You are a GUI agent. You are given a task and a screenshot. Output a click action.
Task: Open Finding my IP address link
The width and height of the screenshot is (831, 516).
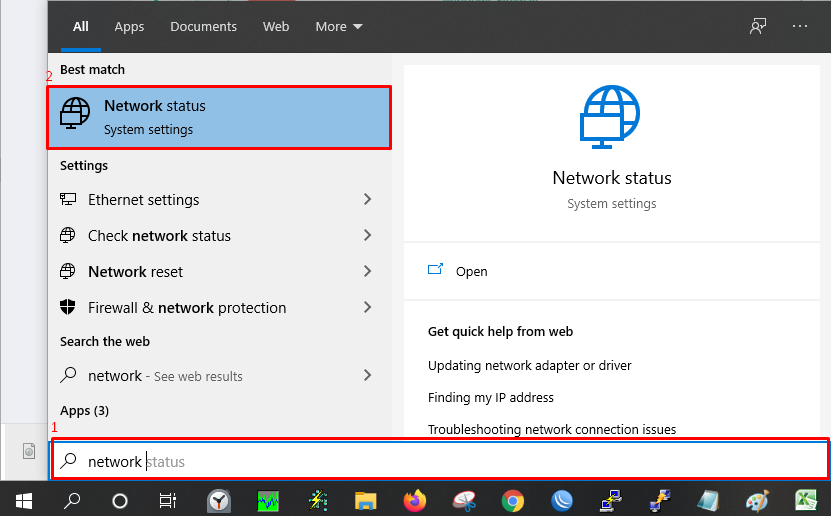point(490,397)
